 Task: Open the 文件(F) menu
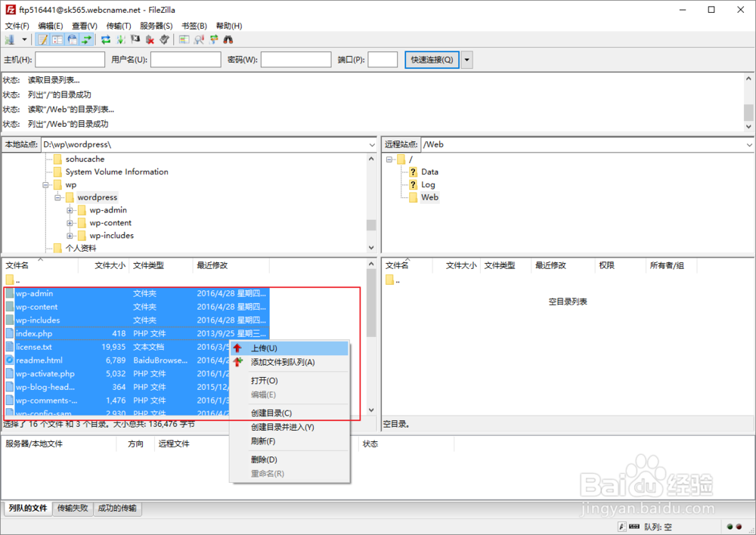coord(17,26)
